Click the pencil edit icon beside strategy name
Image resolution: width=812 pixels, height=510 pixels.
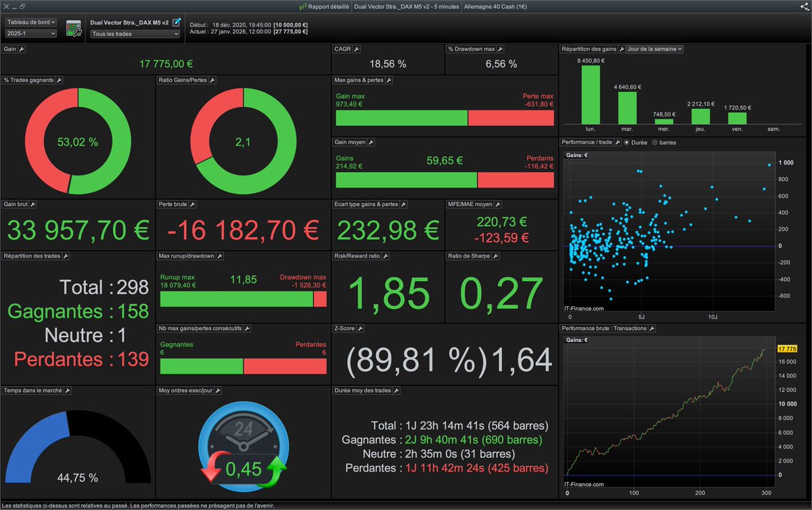[177, 22]
